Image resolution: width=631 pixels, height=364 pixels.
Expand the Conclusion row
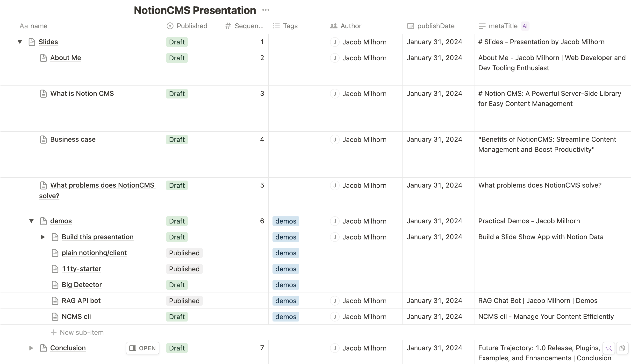click(31, 348)
